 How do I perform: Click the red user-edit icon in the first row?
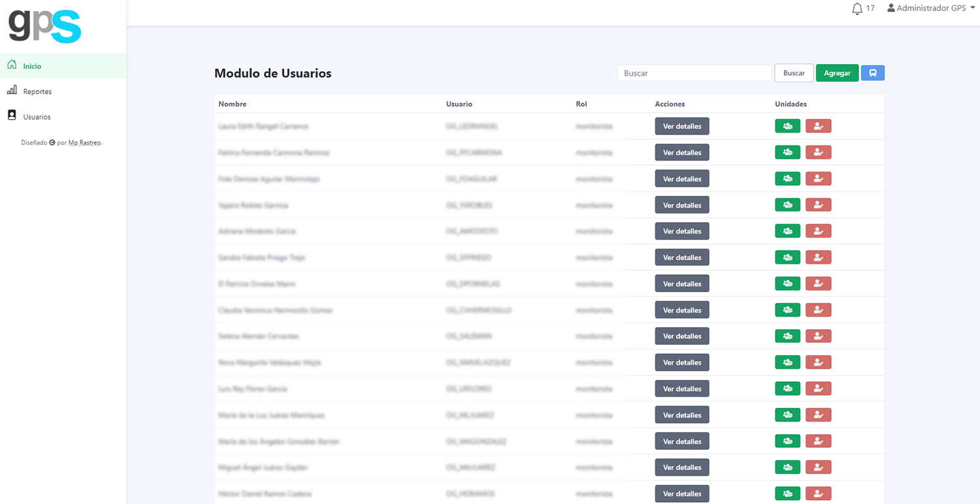818,126
